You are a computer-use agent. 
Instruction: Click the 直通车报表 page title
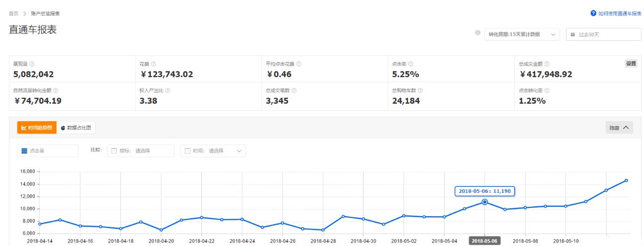[32, 30]
